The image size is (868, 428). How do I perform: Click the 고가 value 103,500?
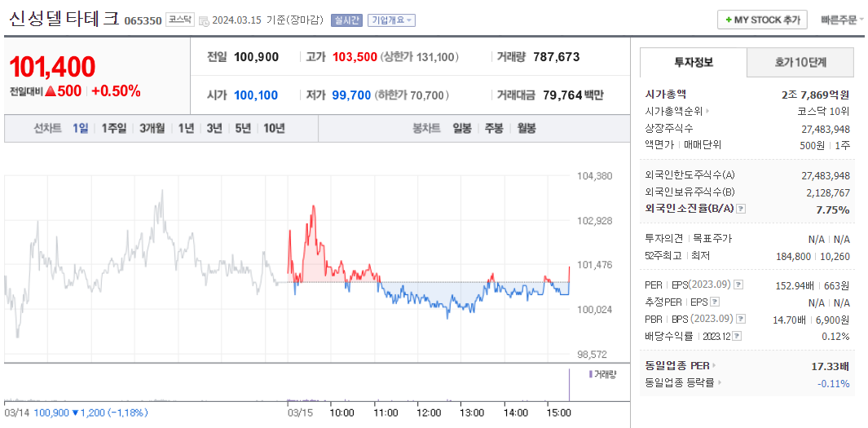click(355, 56)
